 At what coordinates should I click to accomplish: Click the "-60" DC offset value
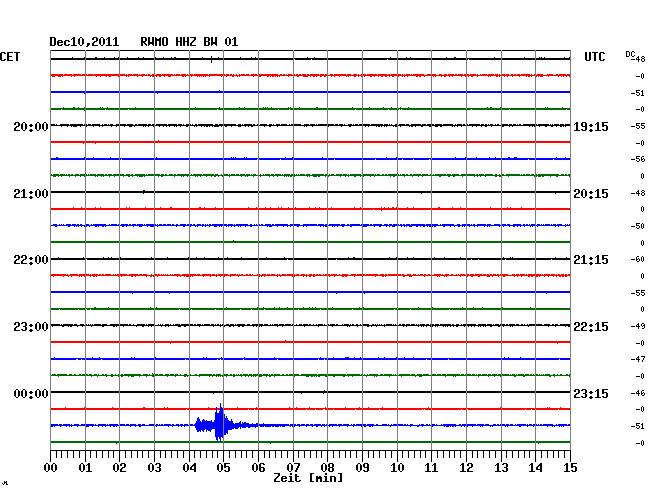click(638, 259)
